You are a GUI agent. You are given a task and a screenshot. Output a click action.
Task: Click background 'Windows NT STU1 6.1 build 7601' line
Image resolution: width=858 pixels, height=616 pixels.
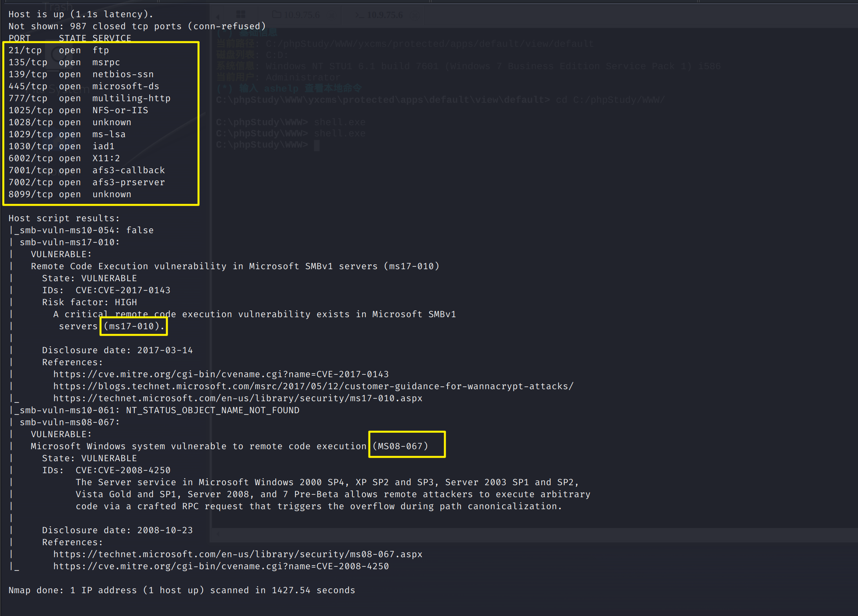(x=468, y=66)
